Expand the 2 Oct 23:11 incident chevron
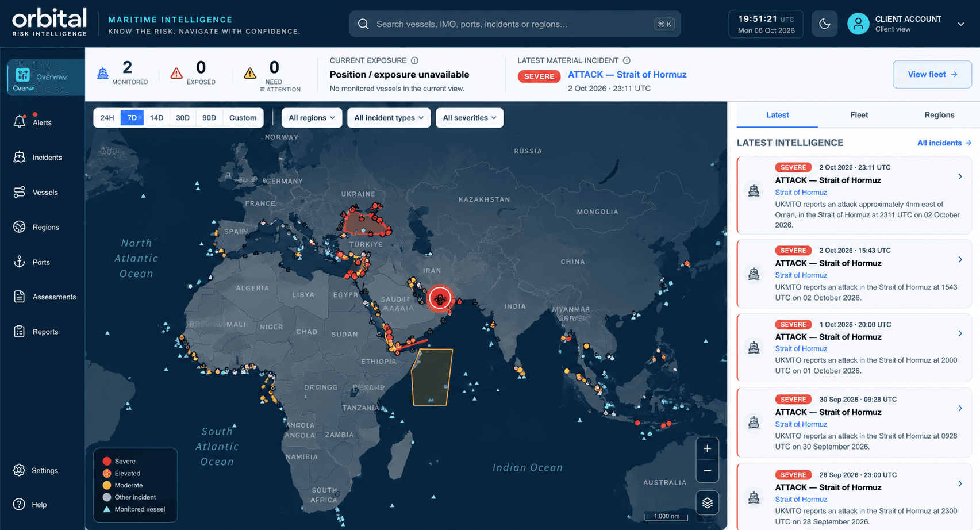 pyautogui.click(x=960, y=176)
